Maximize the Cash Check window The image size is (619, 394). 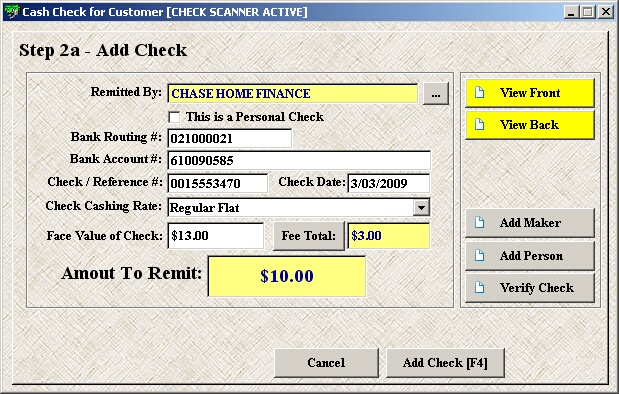click(x=587, y=12)
